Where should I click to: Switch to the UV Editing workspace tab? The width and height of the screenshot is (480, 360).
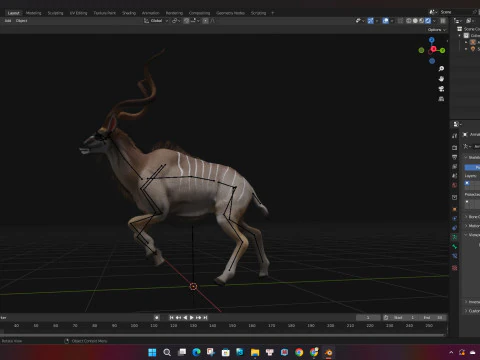point(78,13)
